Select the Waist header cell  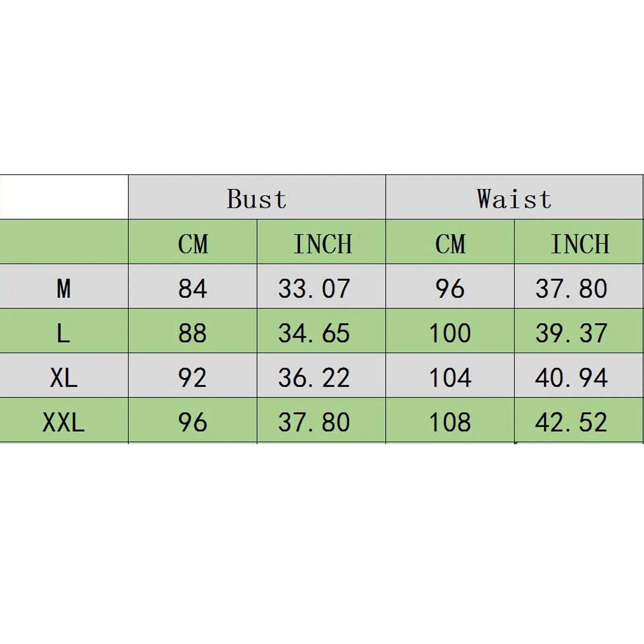click(514, 197)
